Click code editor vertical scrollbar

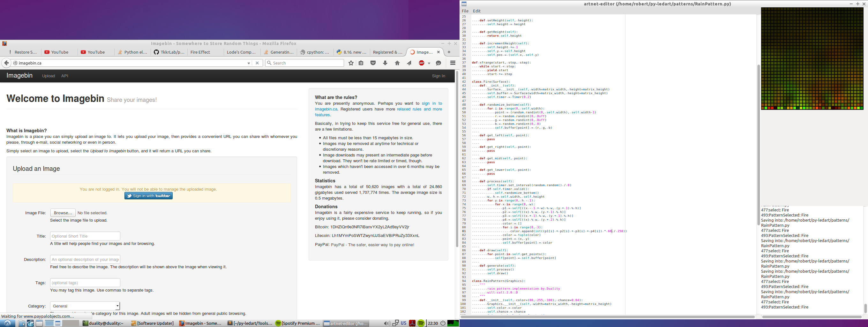point(759,145)
